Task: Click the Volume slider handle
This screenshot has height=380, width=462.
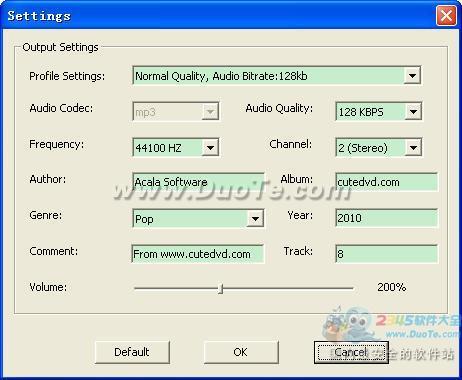Action: pyautogui.click(x=220, y=288)
